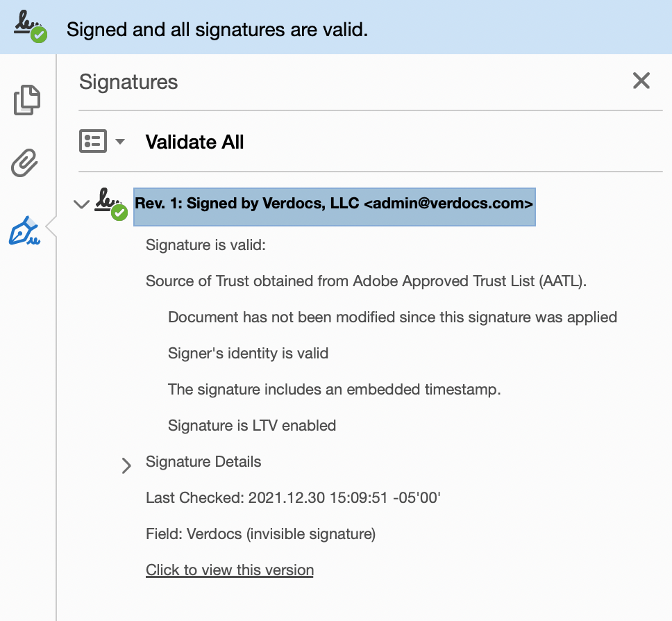
Task: Select the Source of Trust AATL line
Action: (x=367, y=281)
